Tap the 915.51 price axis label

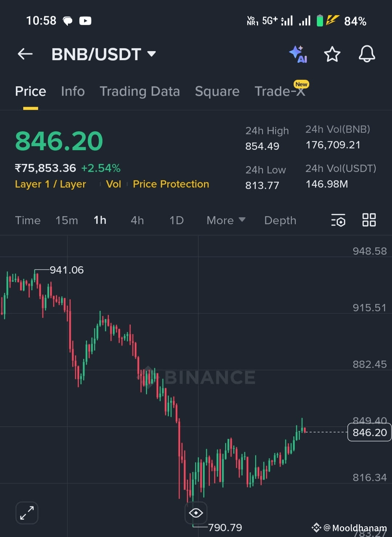pos(369,308)
